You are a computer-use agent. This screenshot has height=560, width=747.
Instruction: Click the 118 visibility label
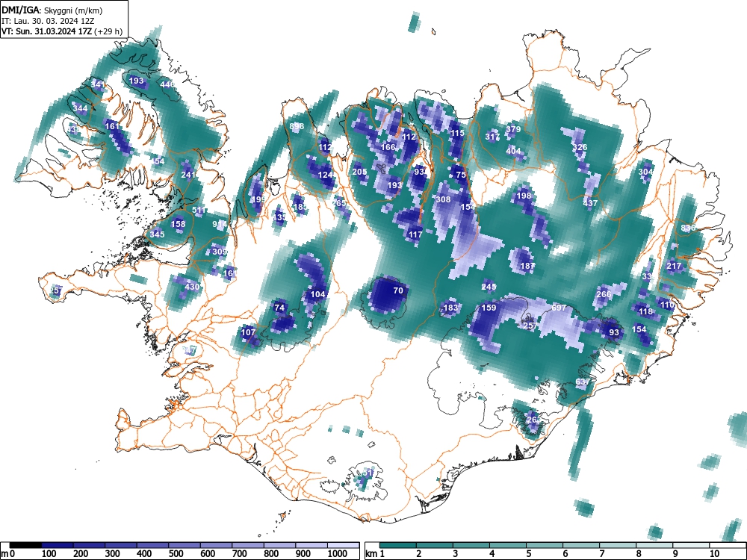[645, 311]
